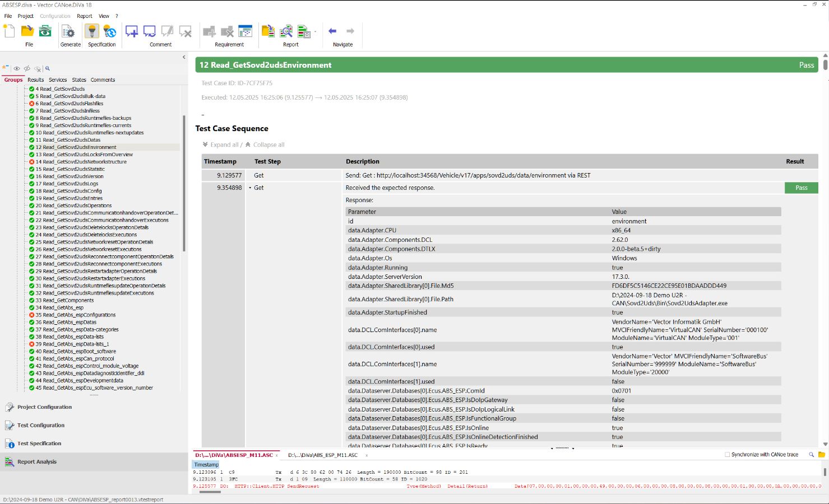Close the ABSESP_M11.ASC trace tab

point(277,455)
